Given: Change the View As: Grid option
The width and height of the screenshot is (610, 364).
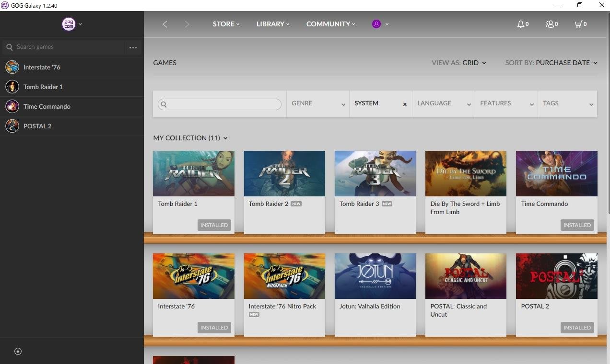Looking at the screenshot, I should tap(459, 63).
